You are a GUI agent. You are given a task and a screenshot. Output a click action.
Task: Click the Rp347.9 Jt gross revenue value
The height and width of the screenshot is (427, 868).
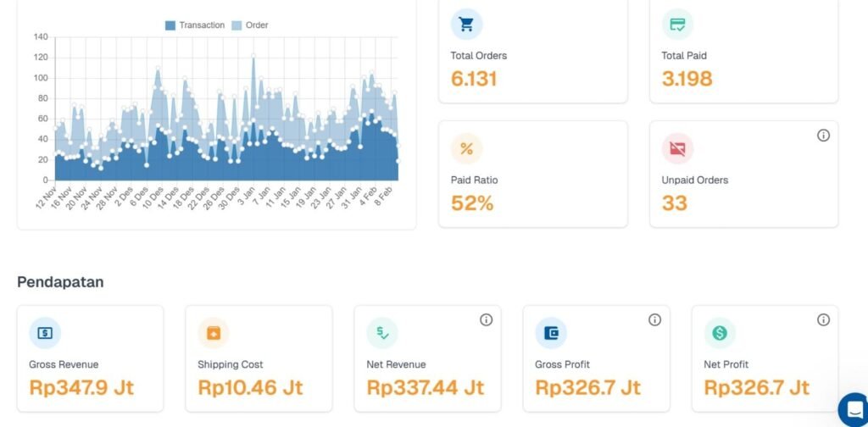pos(81,388)
